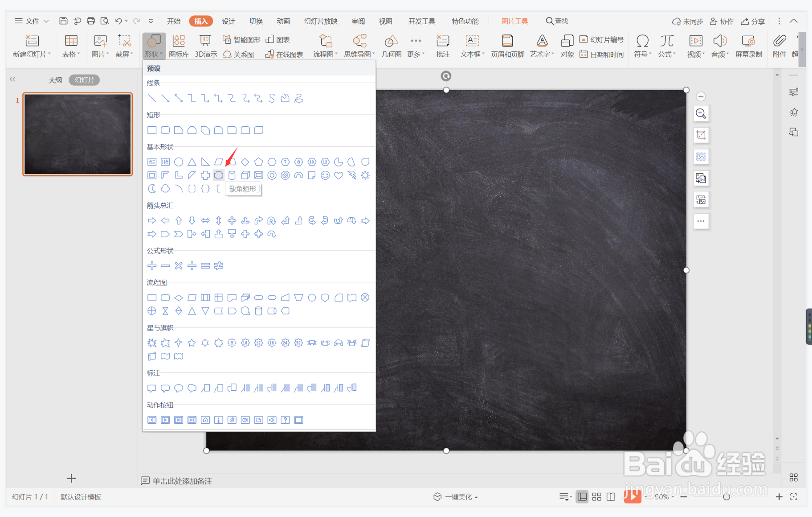
Task: Switch to slide sorter view icon
Action: coord(597,497)
